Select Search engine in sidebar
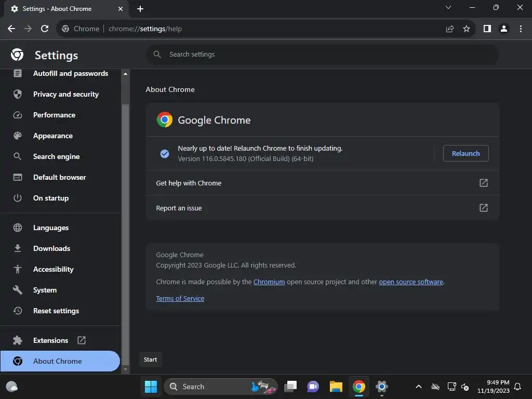 [60, 156]
